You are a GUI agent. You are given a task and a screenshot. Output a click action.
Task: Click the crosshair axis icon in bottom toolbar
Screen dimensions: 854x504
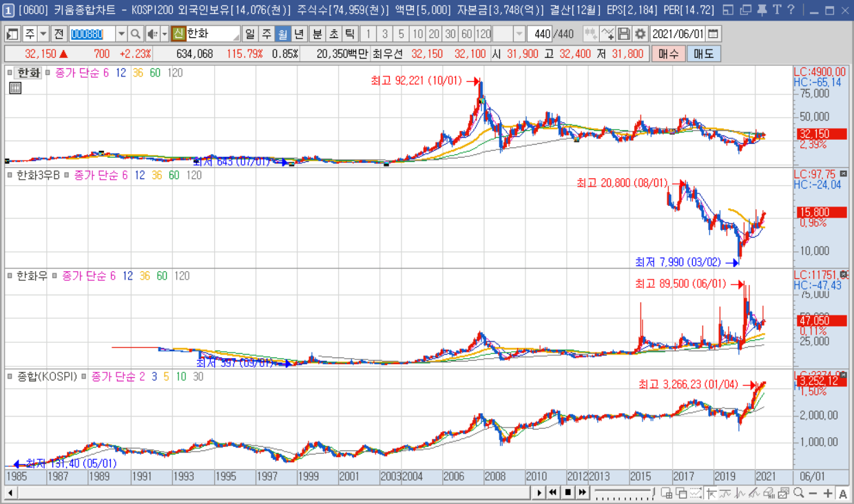[x=711, y=493]
